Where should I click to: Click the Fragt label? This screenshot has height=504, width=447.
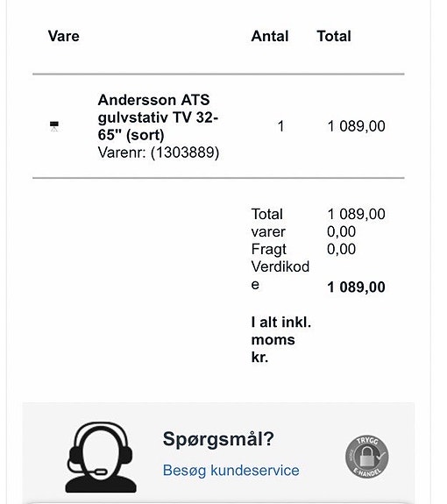pos(269,250)
